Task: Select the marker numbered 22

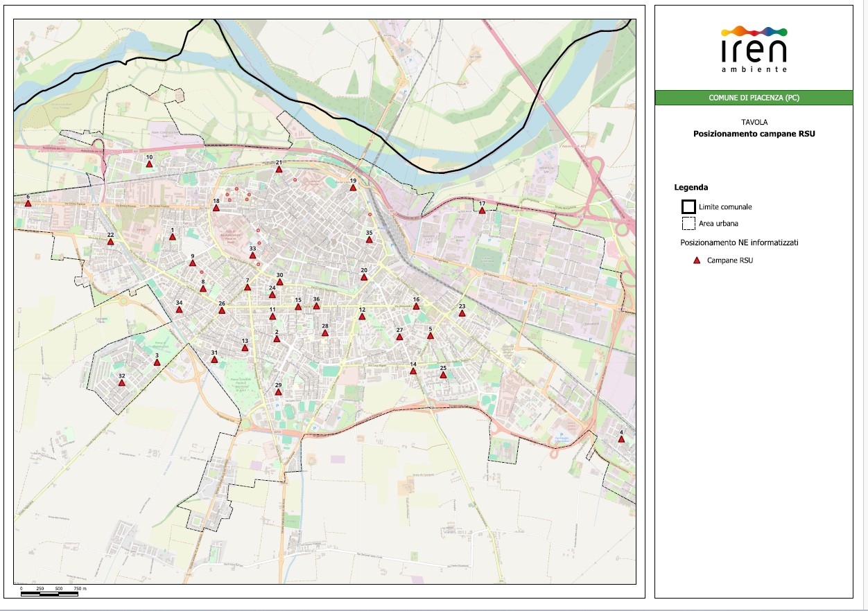Action: 110,242
